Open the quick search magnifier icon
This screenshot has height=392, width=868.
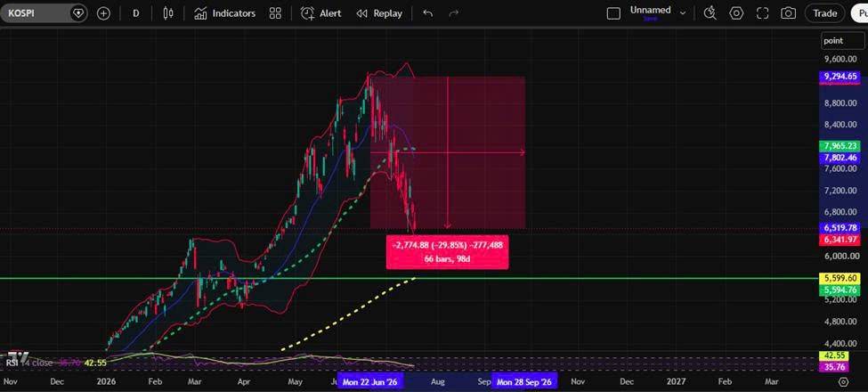[x=710, y=14]
